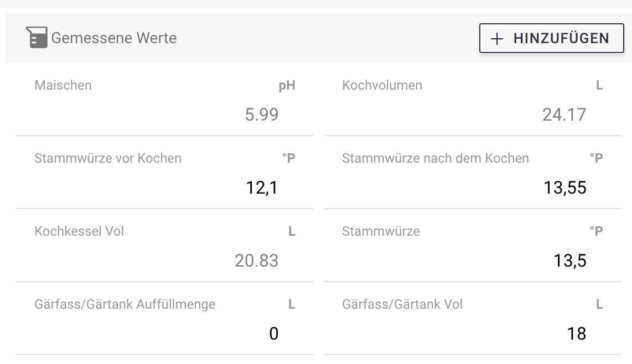The height and width of the screenshot is (364, 632).
Task: Click the Gärfass/Gärtank Vol label
Action: 402,304
